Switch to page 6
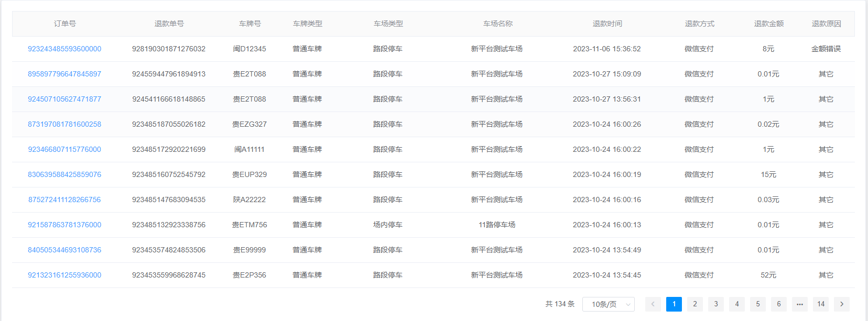The width and height of the screenshot is (868, 321). tap(778, 304)
